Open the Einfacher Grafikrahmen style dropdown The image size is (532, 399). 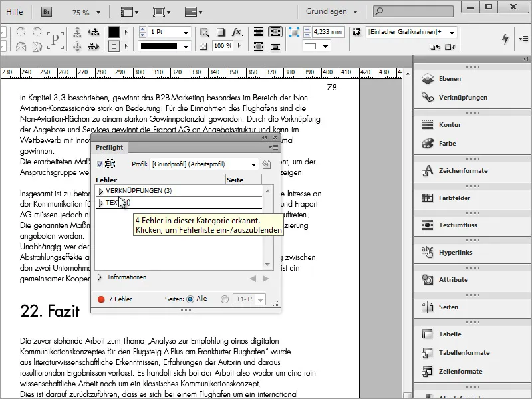pyautogui.click(x=452, y=33)
